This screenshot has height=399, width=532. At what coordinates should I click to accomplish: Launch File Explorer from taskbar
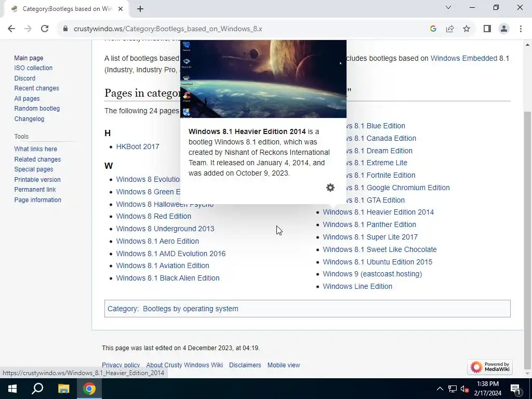click(x=63, y=389)
